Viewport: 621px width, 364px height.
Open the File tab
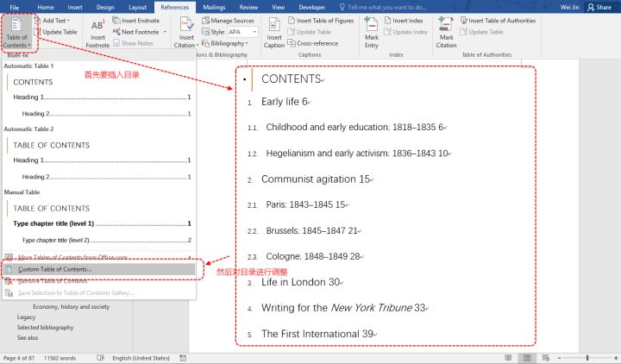(x=15, y=7)
